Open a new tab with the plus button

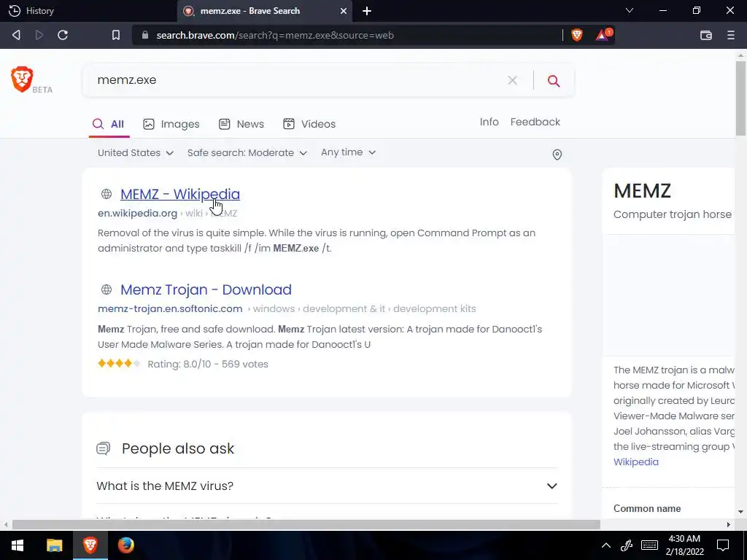[x=367, y=11]
